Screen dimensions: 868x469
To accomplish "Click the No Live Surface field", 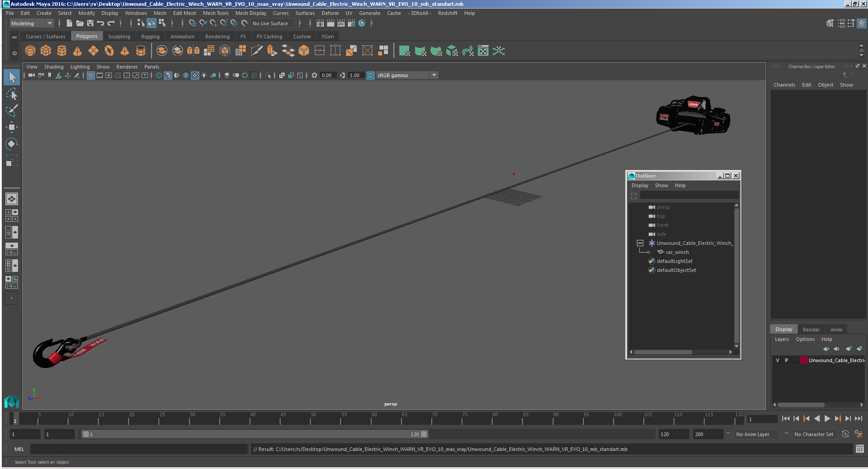I will 272,23.
